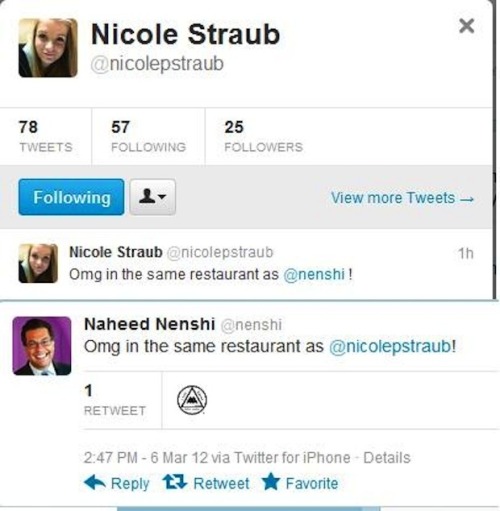Open Naheed Nenshi's name link
Screen dimensions: 500x511
click(x=149, y=324)
